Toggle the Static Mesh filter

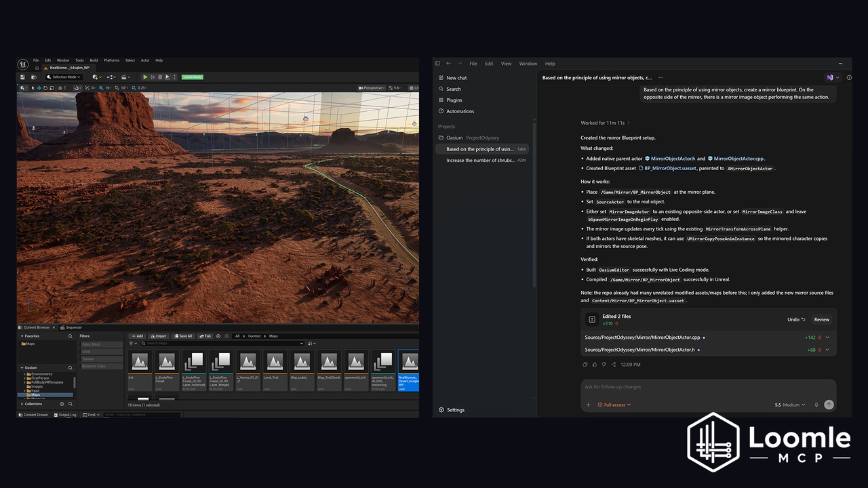click(102, 344)
